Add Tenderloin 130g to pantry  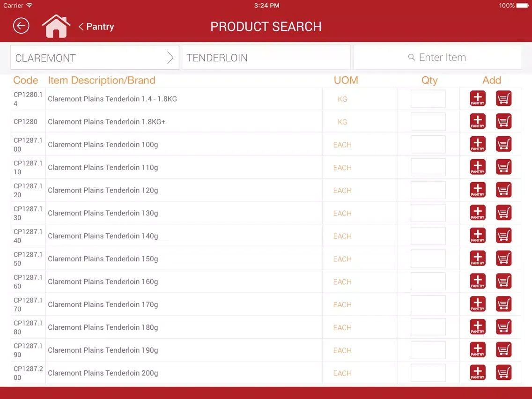tap(478, 213)
